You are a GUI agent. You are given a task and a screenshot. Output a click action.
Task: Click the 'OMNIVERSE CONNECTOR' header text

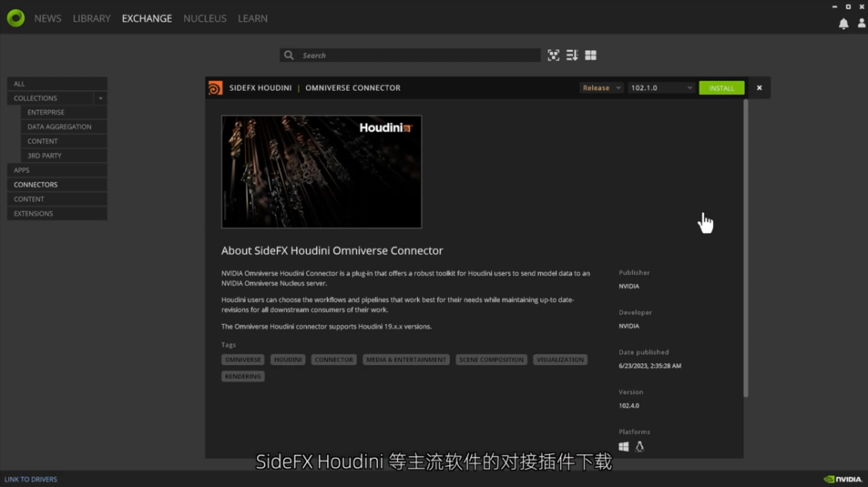coord(353,88)
